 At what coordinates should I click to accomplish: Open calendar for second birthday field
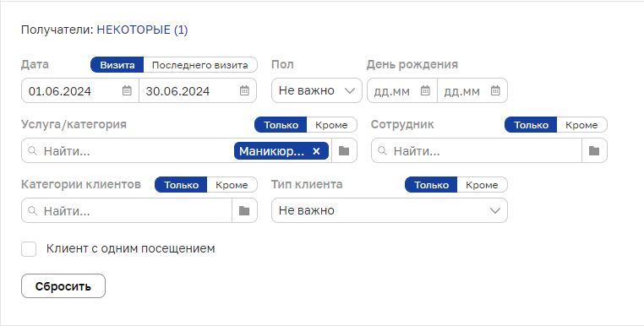coord(495,90)
